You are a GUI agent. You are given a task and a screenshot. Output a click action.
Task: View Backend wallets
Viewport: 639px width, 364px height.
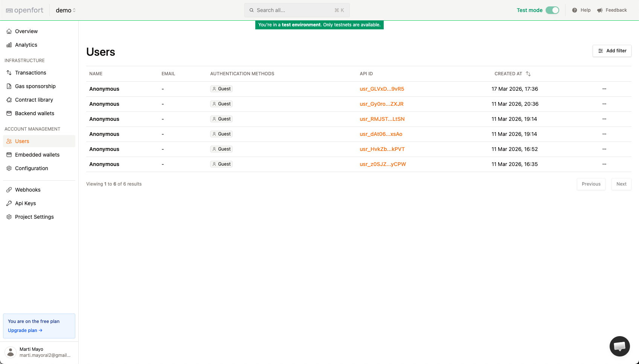[x=35, y=113]
